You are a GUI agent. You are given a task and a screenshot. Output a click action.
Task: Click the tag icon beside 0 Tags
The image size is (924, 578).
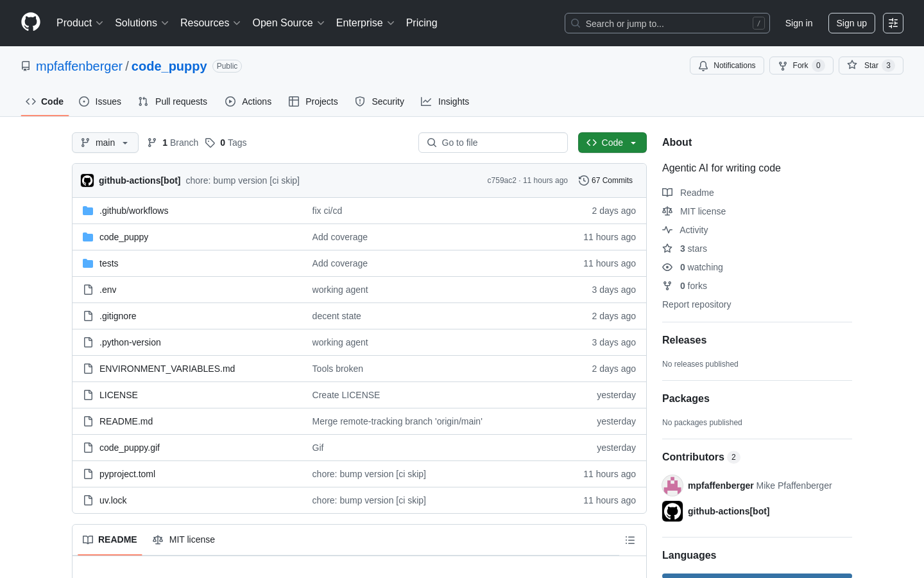210,143
